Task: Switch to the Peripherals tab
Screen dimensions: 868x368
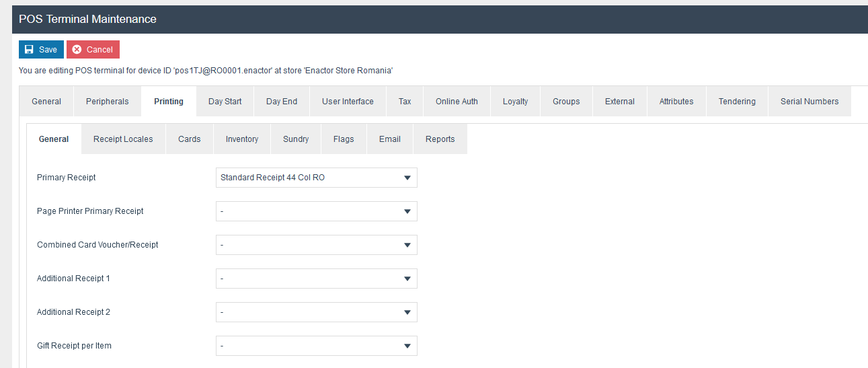Action: pyautogui.click(x=107, y=102)
